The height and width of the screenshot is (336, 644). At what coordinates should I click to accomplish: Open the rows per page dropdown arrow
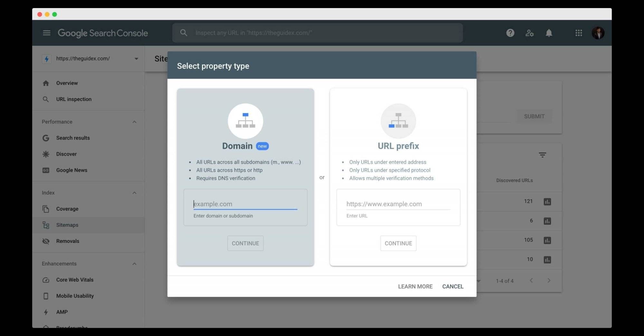(479, 281)
